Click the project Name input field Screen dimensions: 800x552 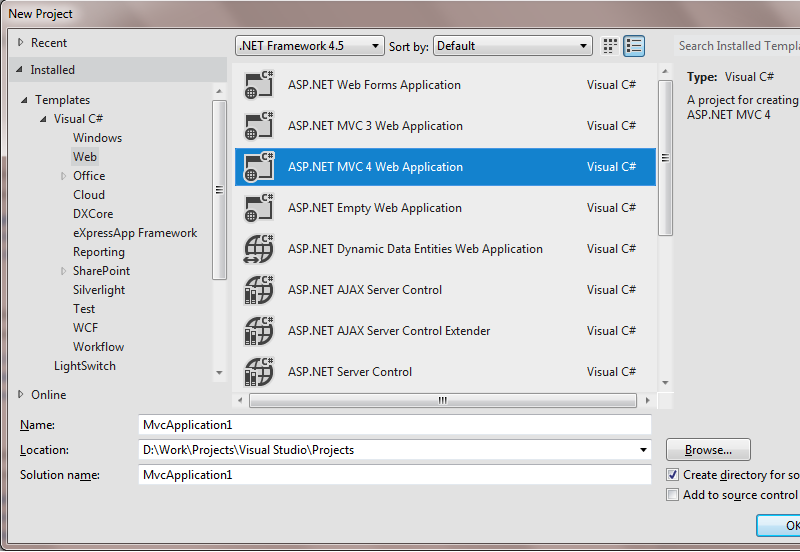click(394, 425)
